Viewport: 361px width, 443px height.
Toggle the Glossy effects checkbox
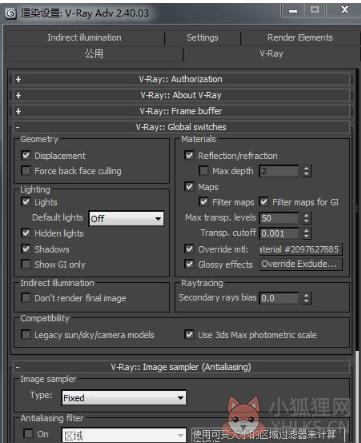[x=189, y=264]
